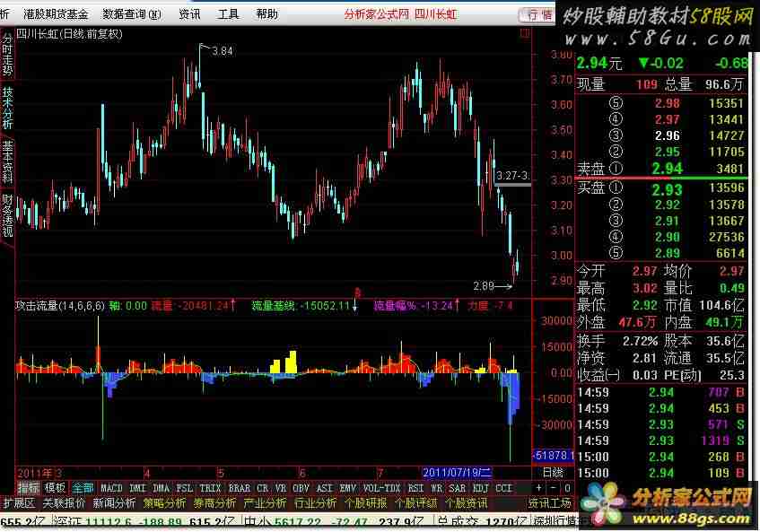Screen dimensions: 760x532
Task: Select the 全部 indicator filter
Action: [x=83, y=488]
